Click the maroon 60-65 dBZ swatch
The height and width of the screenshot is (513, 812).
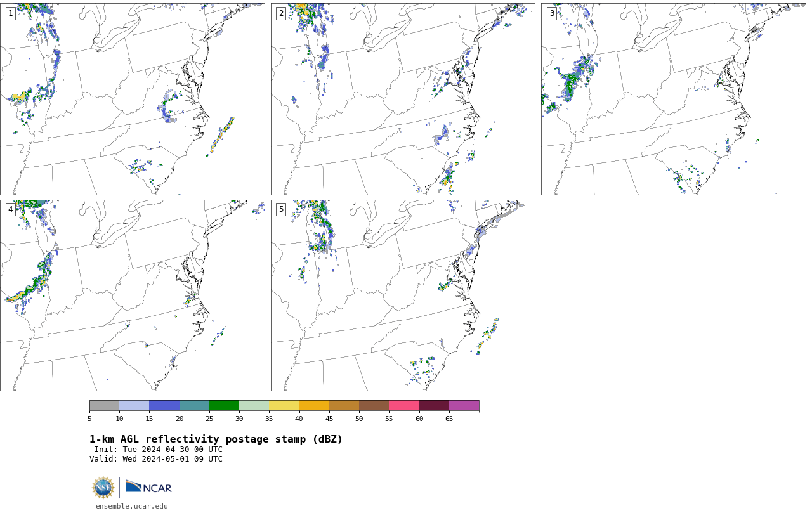[434, 406]
